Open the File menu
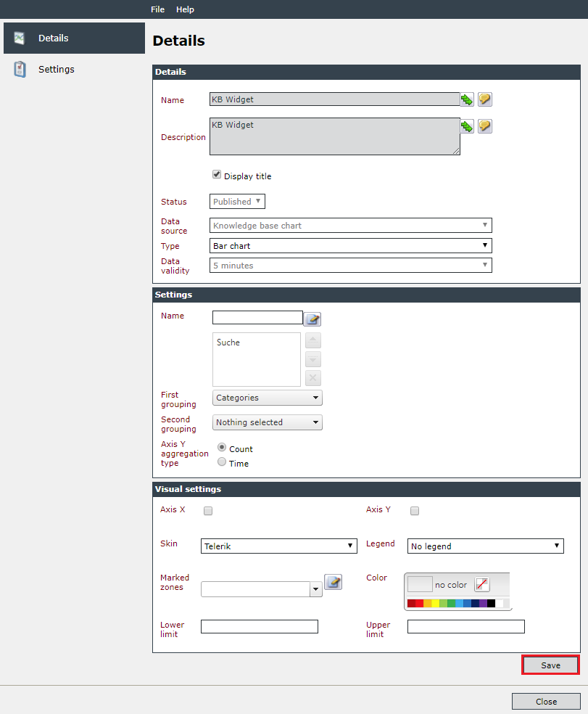588x714 pixels. (157, 9)
